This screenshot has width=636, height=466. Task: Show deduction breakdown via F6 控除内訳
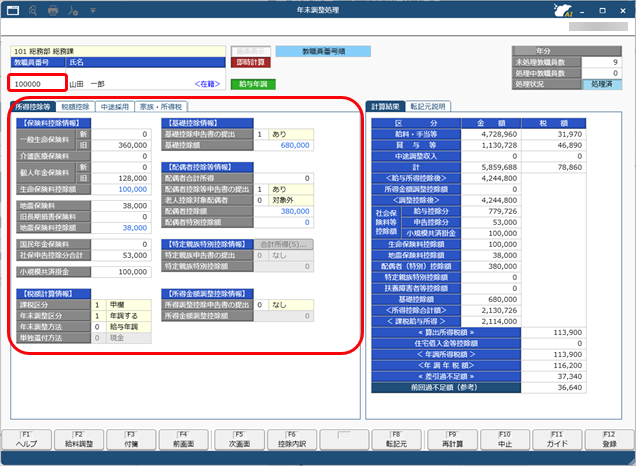pos(287,440)
